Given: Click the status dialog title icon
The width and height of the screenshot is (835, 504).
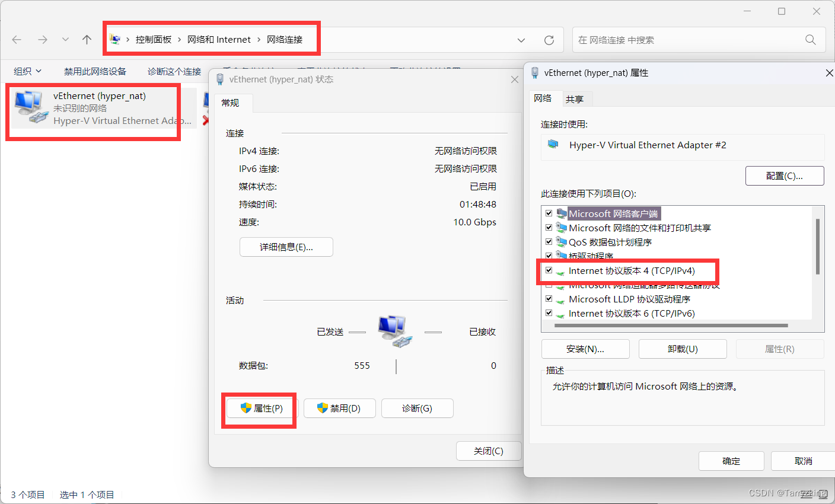Looking at the screenshot, I should (x=220, y=79).
